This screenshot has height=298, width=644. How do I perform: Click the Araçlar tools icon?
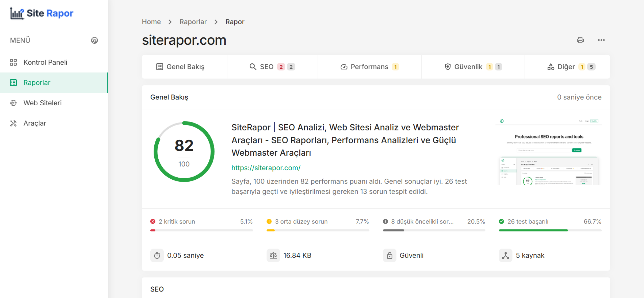tap(13, 123)
